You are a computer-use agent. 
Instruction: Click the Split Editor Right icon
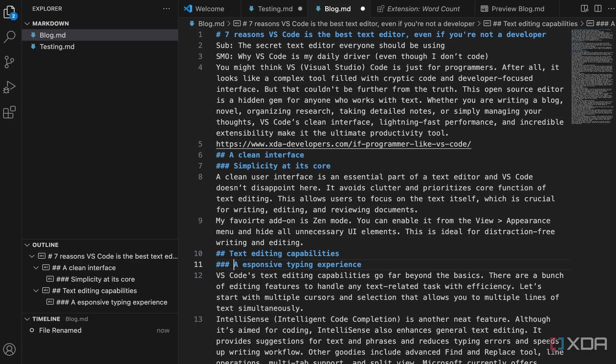pos(598,9)
